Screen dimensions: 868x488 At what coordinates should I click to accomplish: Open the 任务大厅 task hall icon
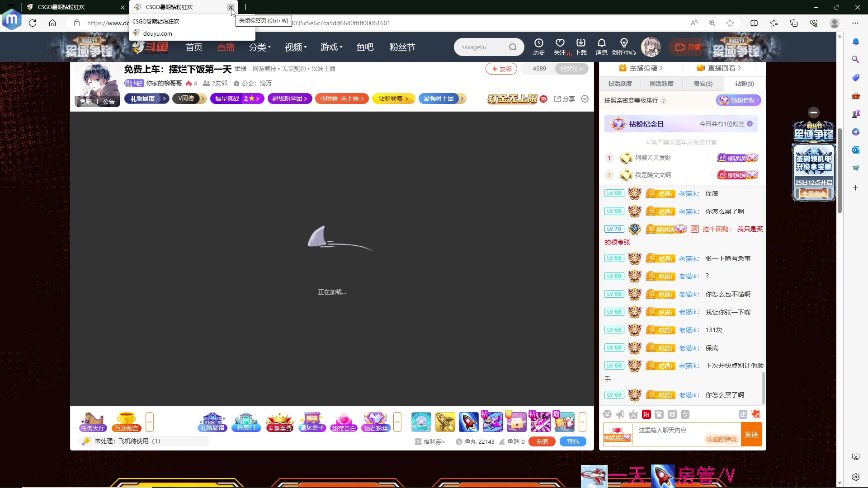click(93, 422)
